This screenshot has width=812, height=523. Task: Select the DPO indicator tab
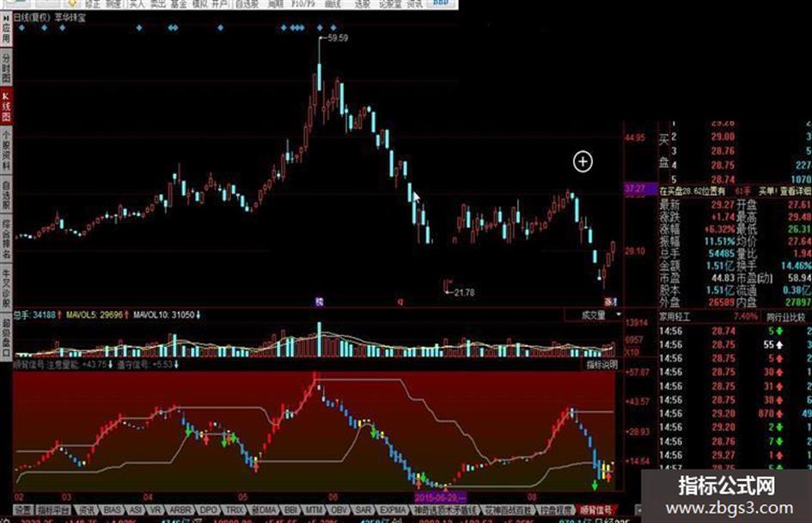208,510
